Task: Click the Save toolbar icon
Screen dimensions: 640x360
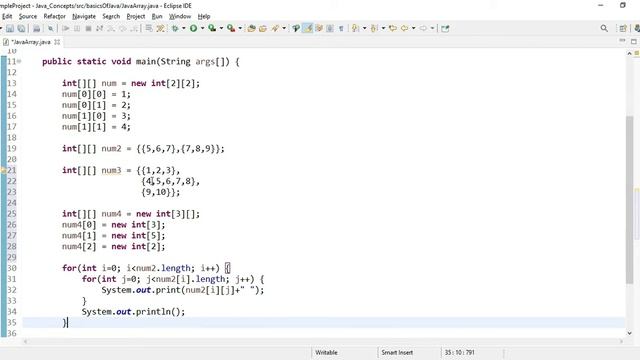Action: 10,29
